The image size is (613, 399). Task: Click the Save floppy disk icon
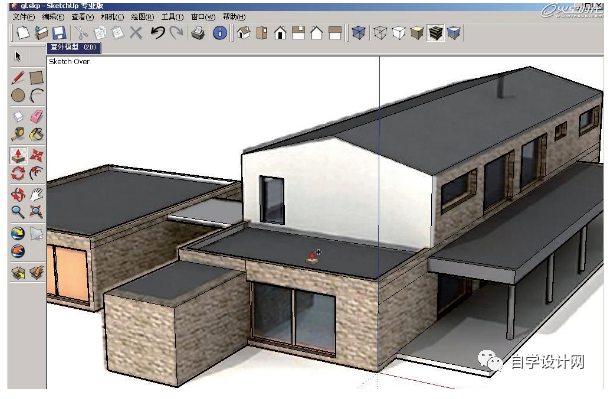point(59,33)
